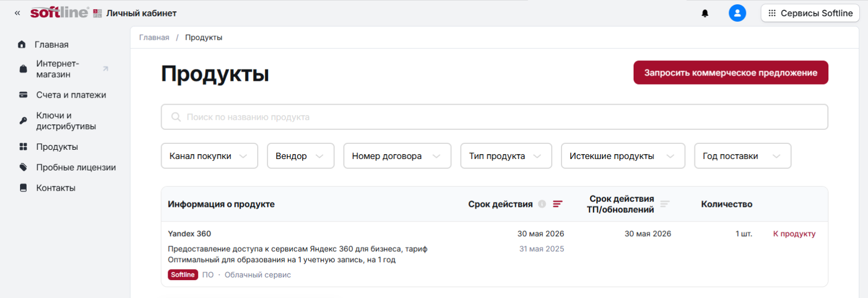868x298 pixels.
Task: Open К продукту link for Yandex 360
Action: (794, 234)
